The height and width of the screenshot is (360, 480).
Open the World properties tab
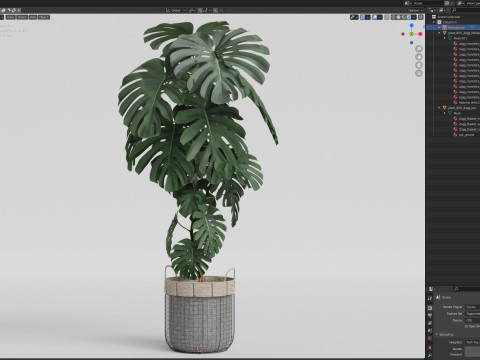(x=430, y=338)
